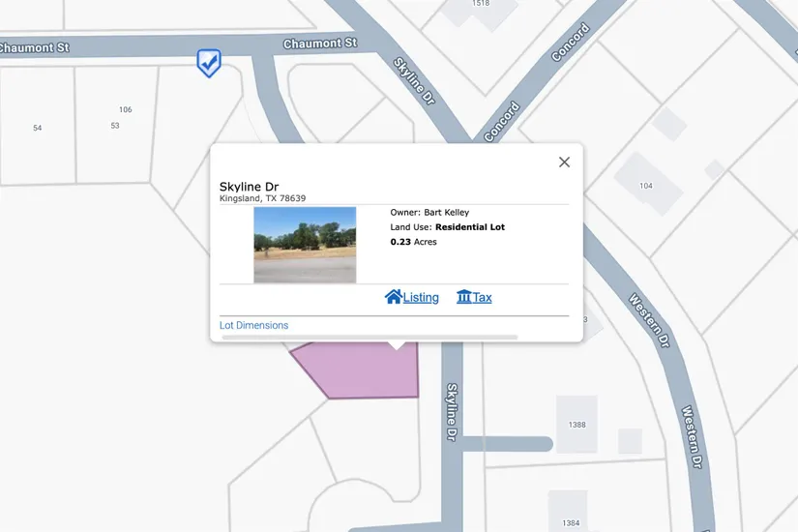The height and width of the screenshot is (532, 798).
Task: Open the Listing link text
Action: tap(421, 298)
